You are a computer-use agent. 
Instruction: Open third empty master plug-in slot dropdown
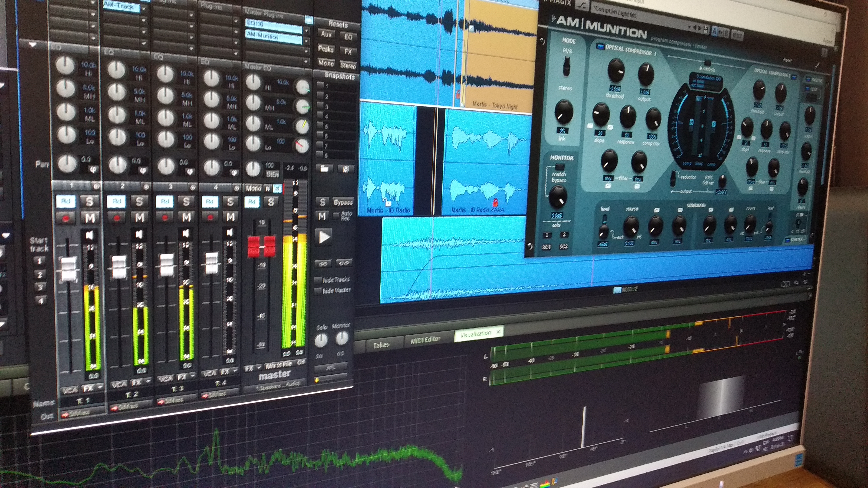point(306,52)
